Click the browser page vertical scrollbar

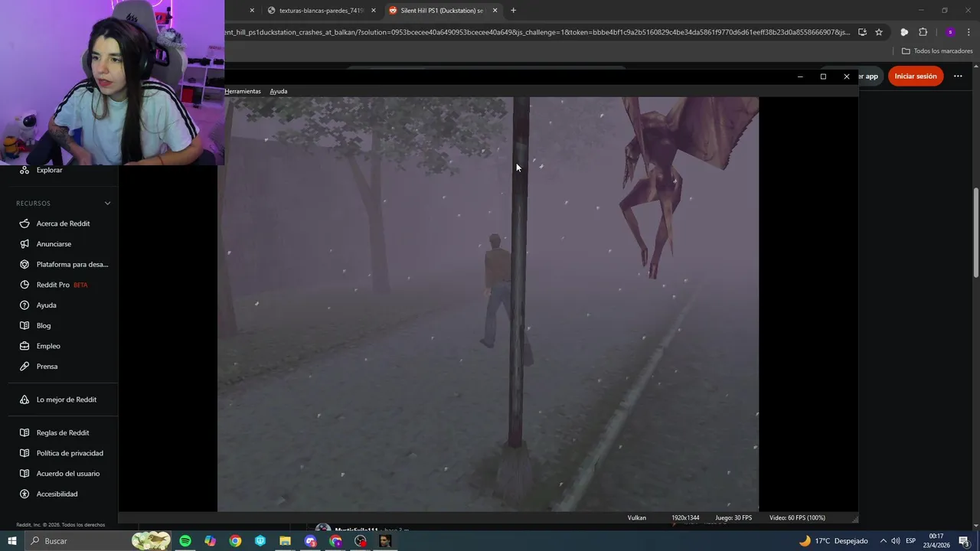click(x=975, y=233)
